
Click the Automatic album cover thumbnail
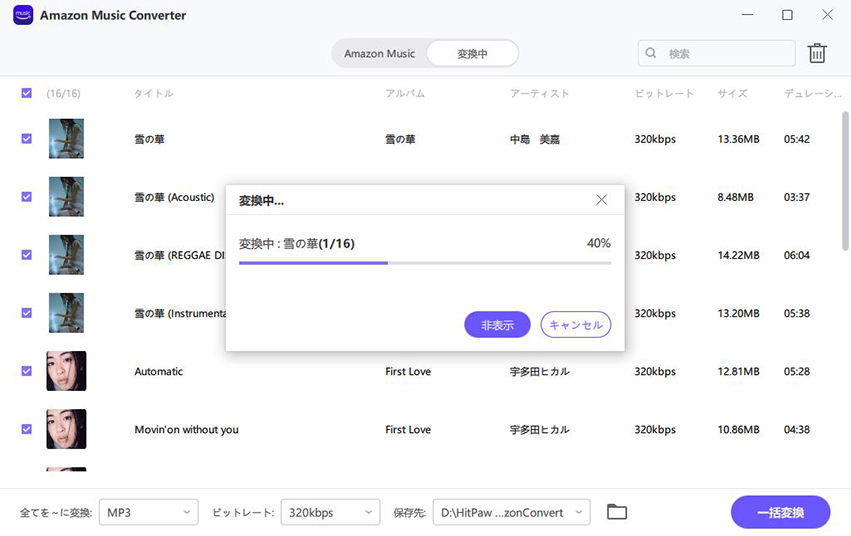(66, 371)
